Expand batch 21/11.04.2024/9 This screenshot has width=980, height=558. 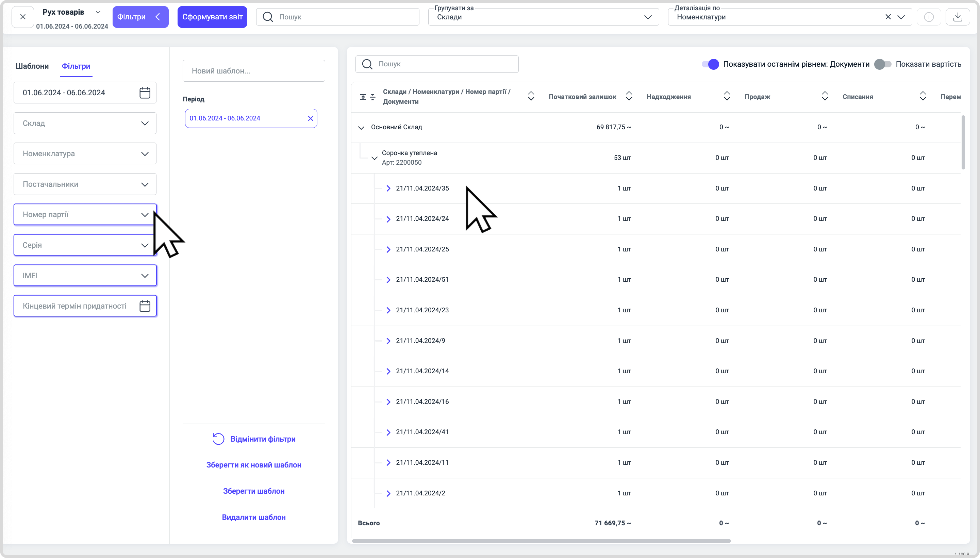tap(388, 341)
